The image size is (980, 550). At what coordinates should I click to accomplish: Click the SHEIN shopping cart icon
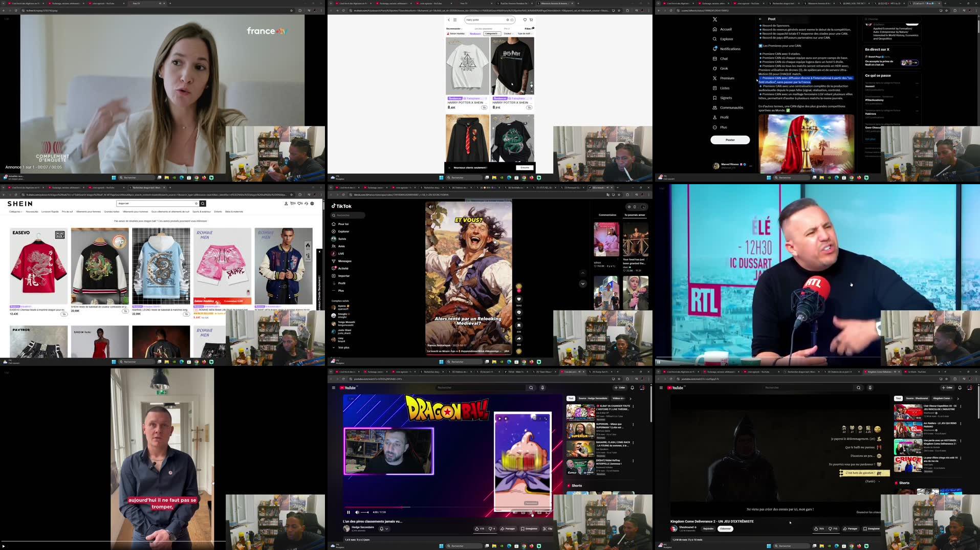292,204
